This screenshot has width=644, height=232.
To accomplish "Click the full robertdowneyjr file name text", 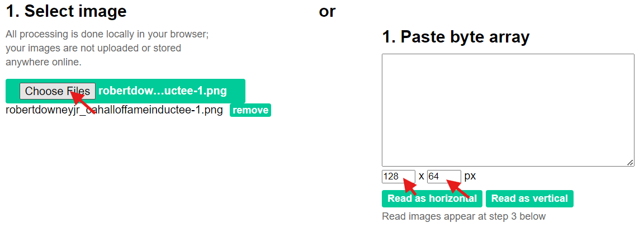I will pos(114,110).
